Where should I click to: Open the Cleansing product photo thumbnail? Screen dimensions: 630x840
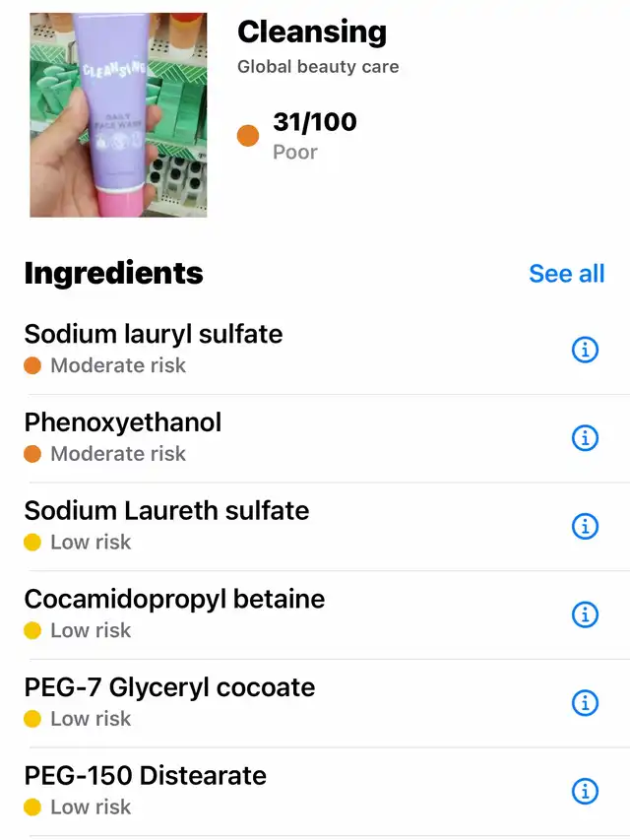118,114
